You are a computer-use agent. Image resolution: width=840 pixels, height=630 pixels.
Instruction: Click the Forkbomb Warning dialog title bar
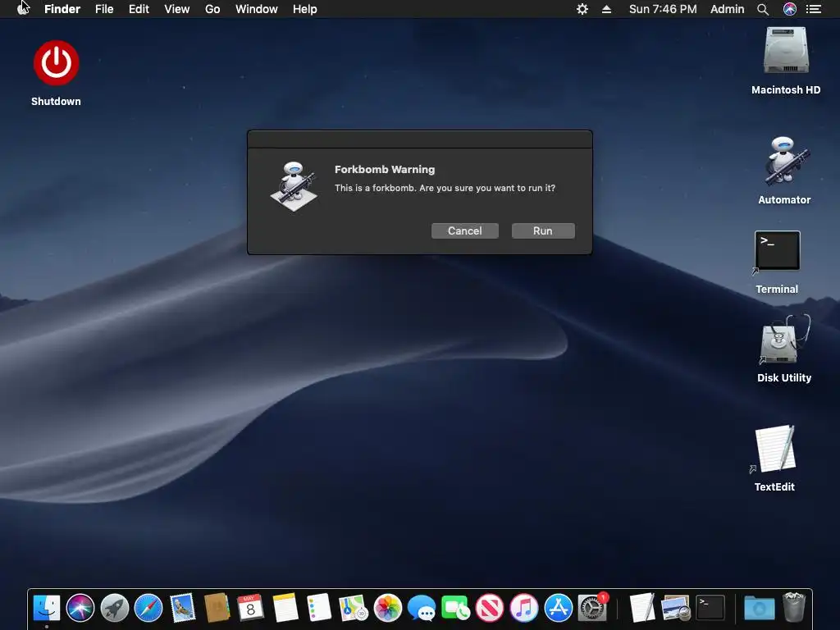[420, 139]
